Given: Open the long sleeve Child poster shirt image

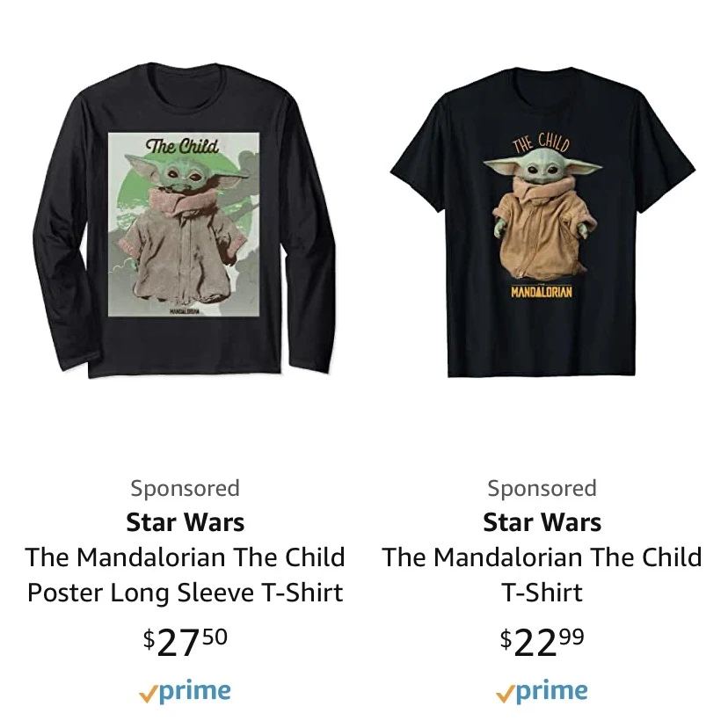Looking at the screenshot, I should [185, 220].
